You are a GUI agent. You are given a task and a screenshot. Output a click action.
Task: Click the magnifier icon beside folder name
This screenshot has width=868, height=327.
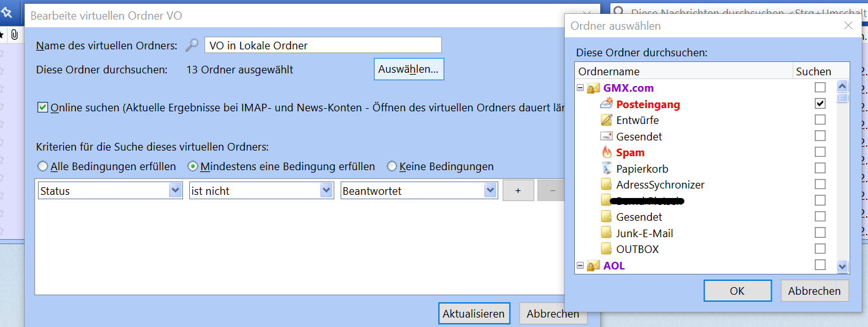[x=192, y=46]
